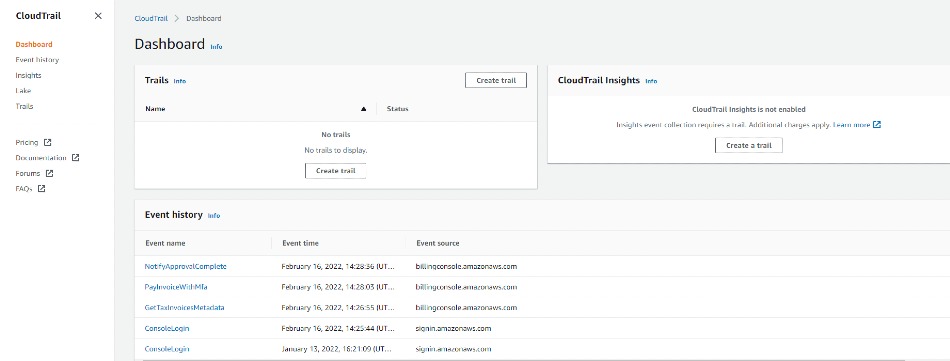This screenshot has width=950, height=361.
Task: Open the Pricing link
Action: (27, 143)
